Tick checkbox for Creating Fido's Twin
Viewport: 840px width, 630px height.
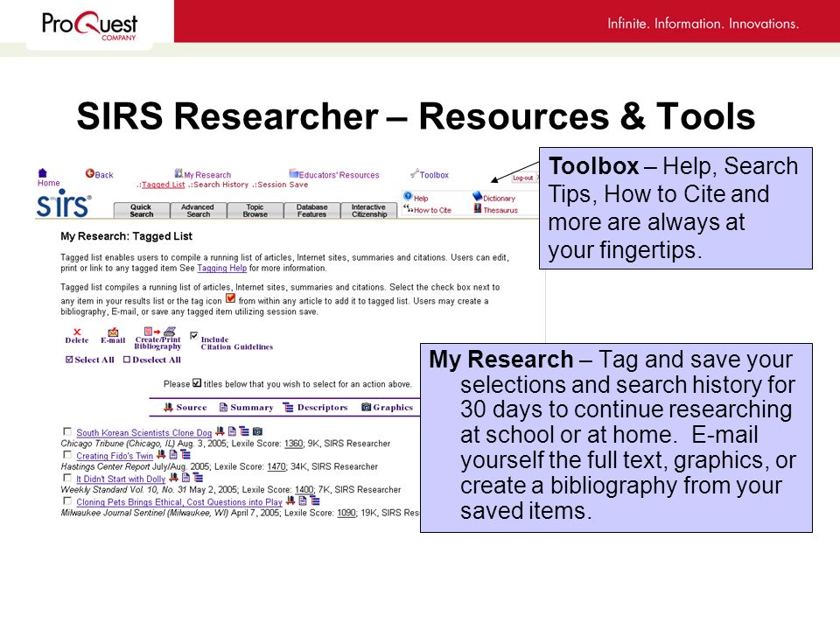coord(67,455)
